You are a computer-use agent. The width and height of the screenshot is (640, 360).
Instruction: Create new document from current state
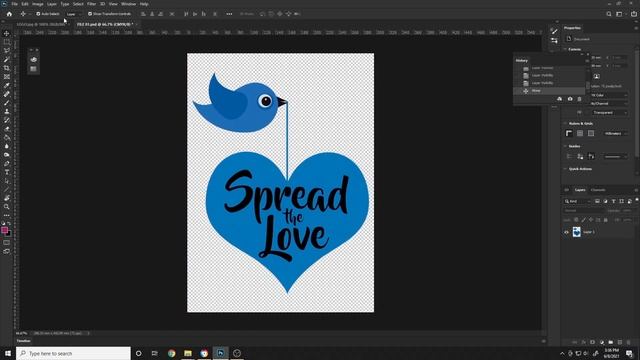pyautogui.click(x=559, y=99)
